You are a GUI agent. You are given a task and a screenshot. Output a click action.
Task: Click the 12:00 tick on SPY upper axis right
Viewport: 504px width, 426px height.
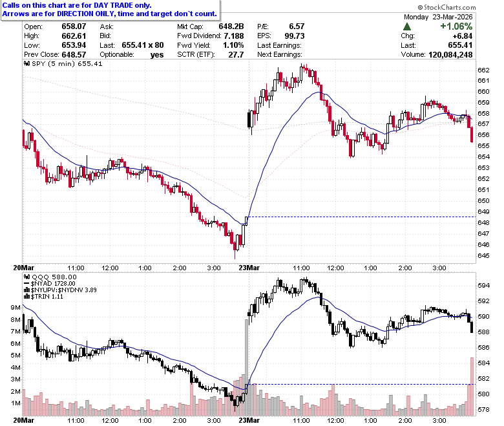click(x=335, y=268)
